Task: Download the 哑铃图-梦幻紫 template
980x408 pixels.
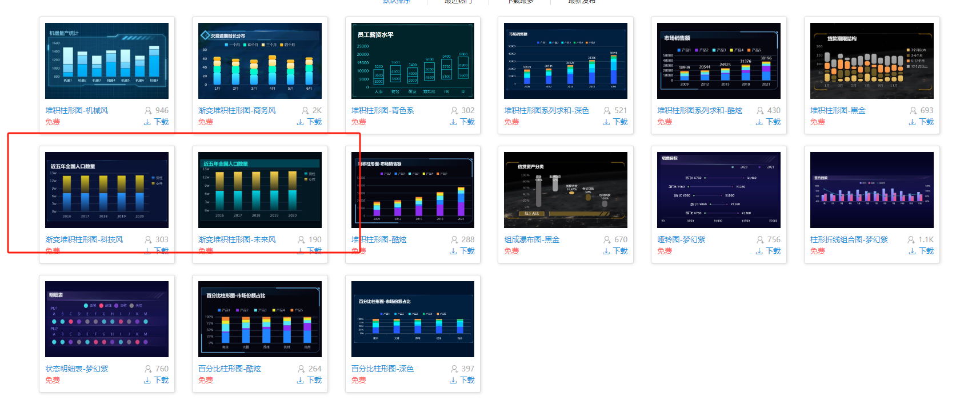Action: click(x=768, y=251)
